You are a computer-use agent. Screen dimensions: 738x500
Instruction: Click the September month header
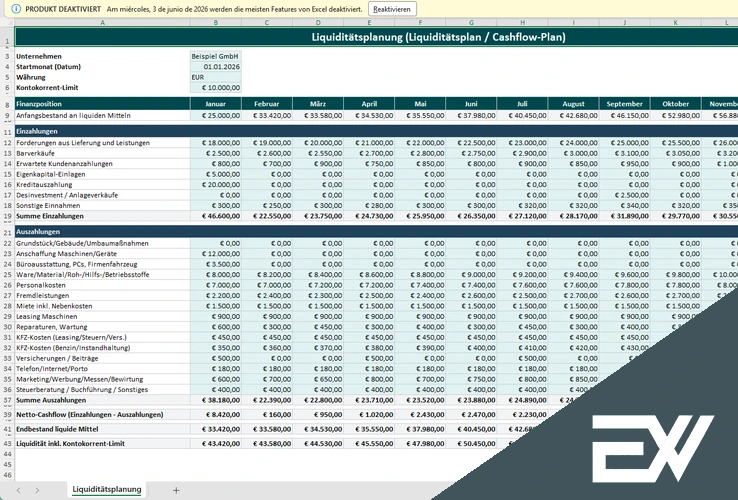(625, 104)
